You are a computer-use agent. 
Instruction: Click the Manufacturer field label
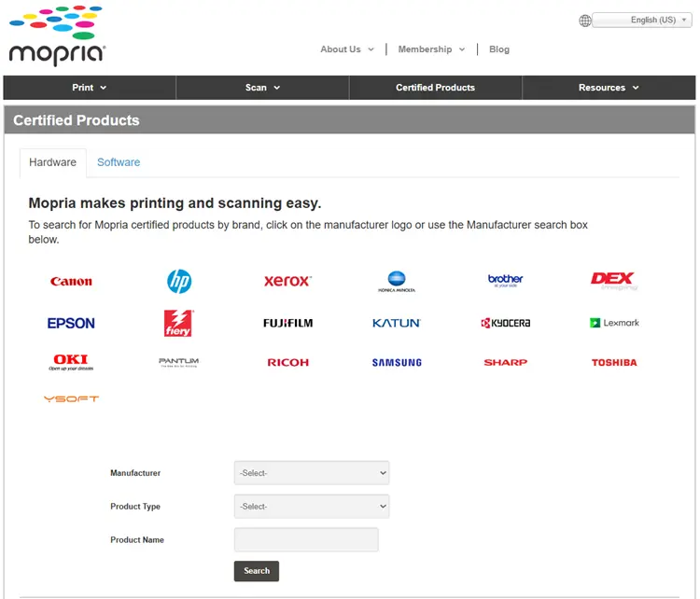135,473
